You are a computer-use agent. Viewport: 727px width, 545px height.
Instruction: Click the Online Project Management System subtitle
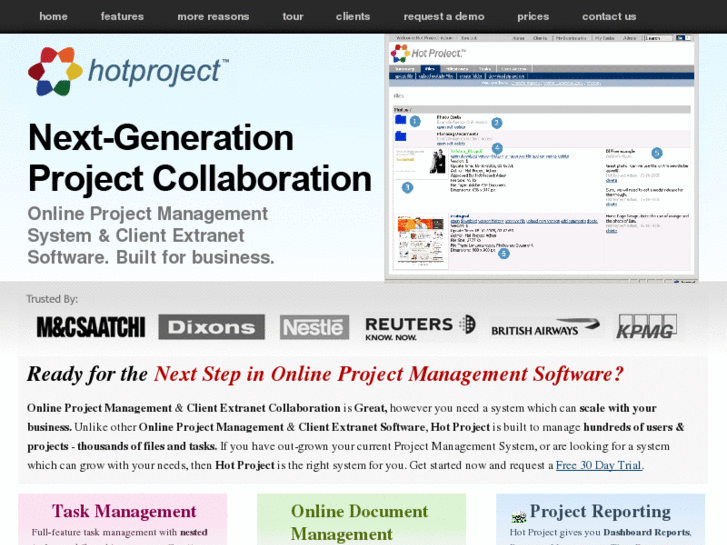coord(151,236)
